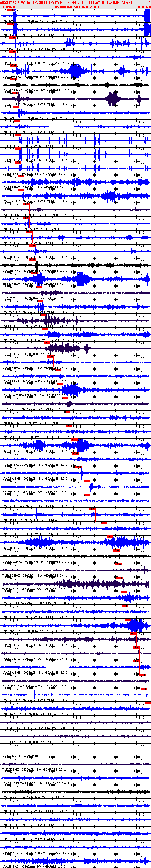Select the CC VVFE BHZ station label
The image size is (151, 868).
tap(20, 756)
